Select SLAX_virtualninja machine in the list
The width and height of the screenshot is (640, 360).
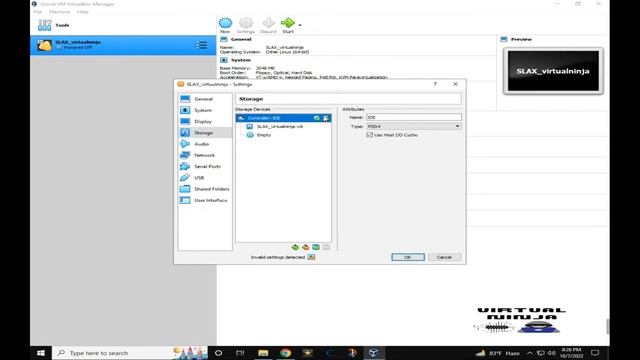pos(122,45)
